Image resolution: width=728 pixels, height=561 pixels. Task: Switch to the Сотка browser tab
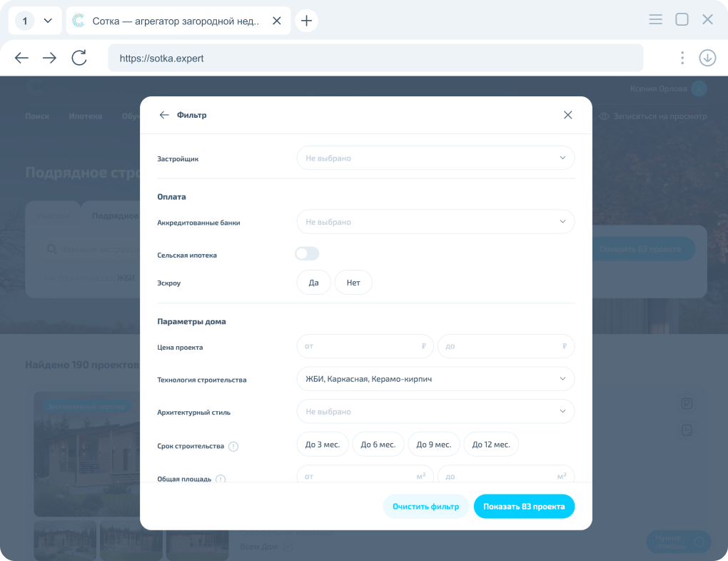click(175, 21)
